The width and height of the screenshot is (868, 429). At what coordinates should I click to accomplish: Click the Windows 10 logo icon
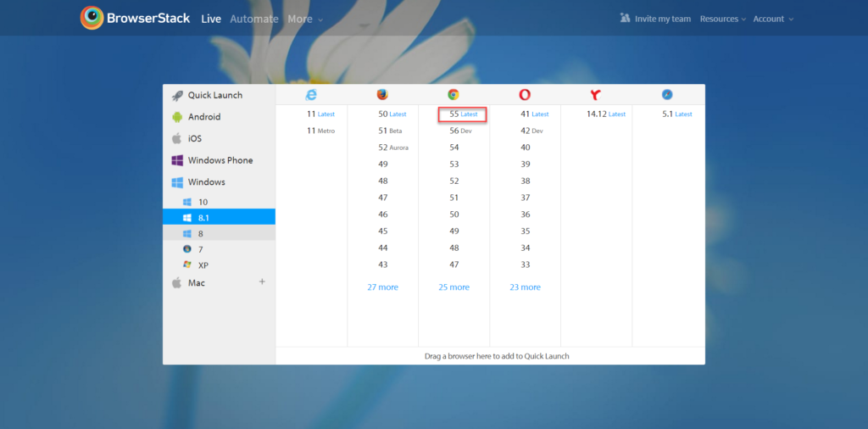(x=187, y=202)
